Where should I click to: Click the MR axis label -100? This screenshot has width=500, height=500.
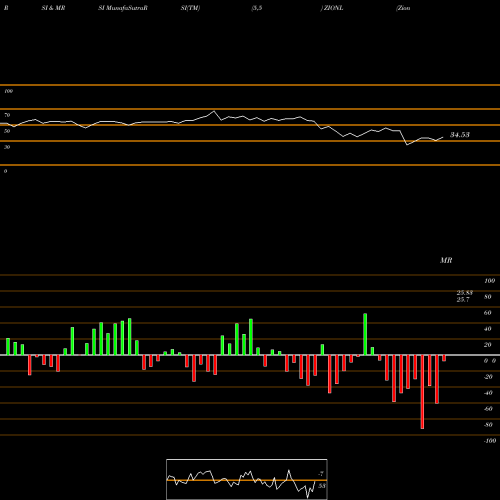[x=490, y=441]
